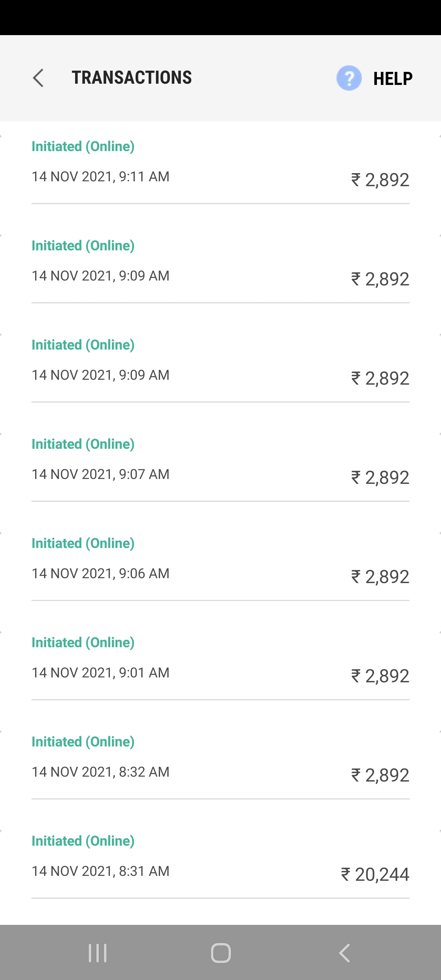Tap Initiated (Online) status above 9:11 AM

pyautogui.click(x=83, y=146)
